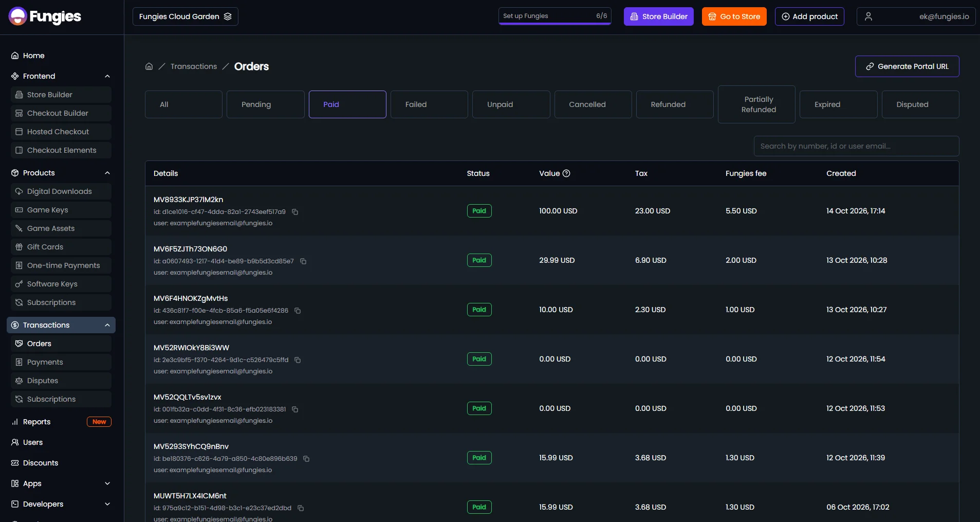Click the home breadcrumb icon
Image resolution: width=980 pixels, height=522 pixels.
(x=149, y=66)
